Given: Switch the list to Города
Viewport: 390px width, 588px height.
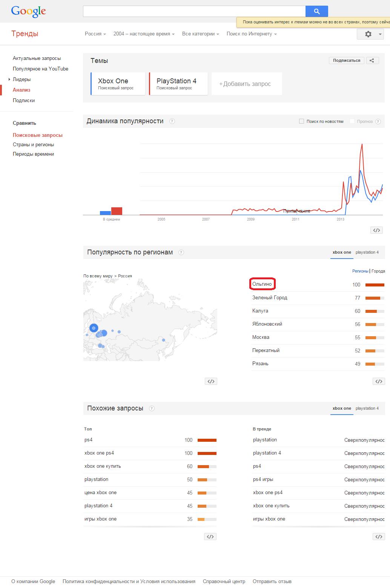Looking at the screenshot, I should [378, 271].
